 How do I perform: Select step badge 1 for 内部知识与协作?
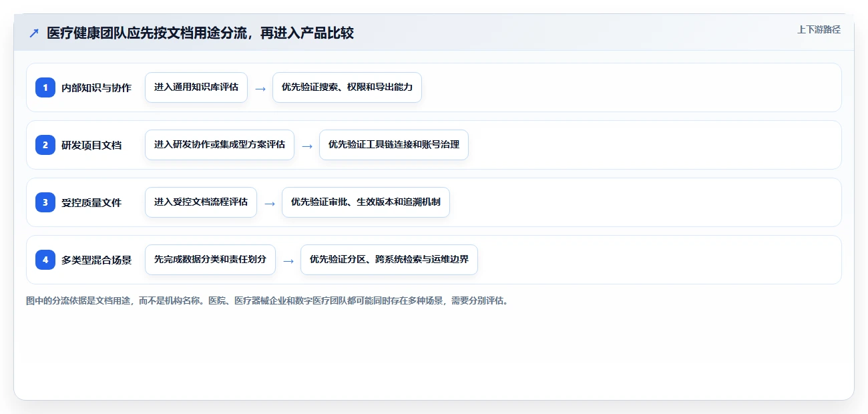45,87
